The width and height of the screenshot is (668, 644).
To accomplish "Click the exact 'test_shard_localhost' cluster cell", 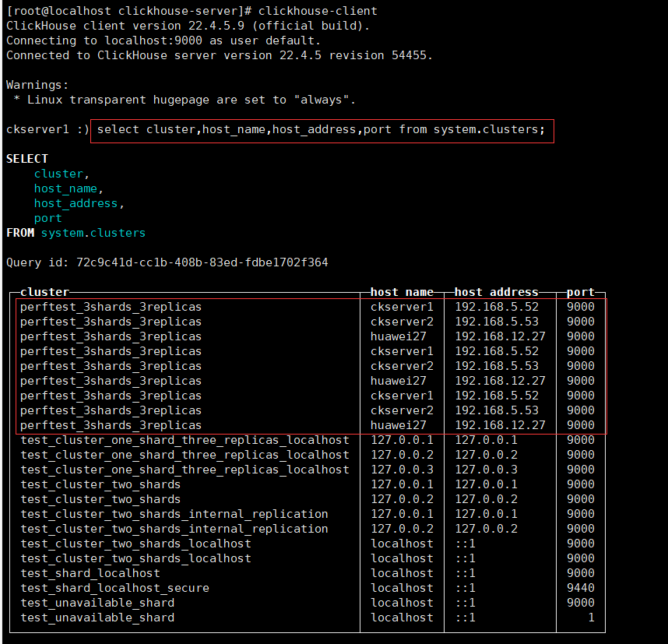I will [90, 573].
